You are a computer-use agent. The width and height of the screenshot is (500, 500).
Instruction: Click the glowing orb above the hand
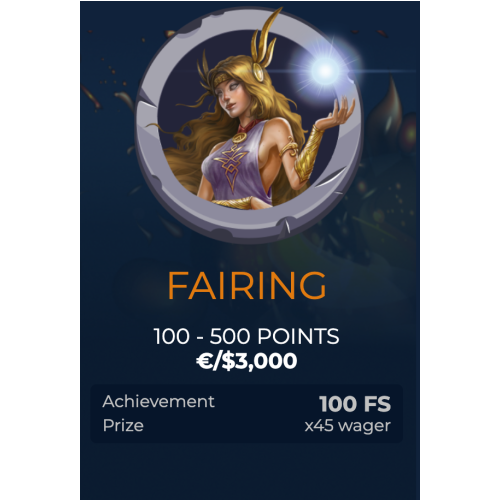[x=325, y=71]
